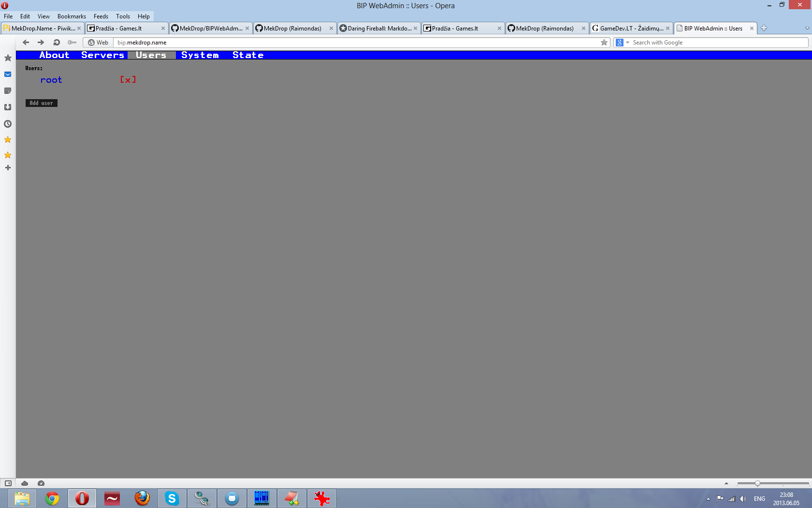Open the clock showing 23:08
The image size is (812, 508).
click(786, 499)
